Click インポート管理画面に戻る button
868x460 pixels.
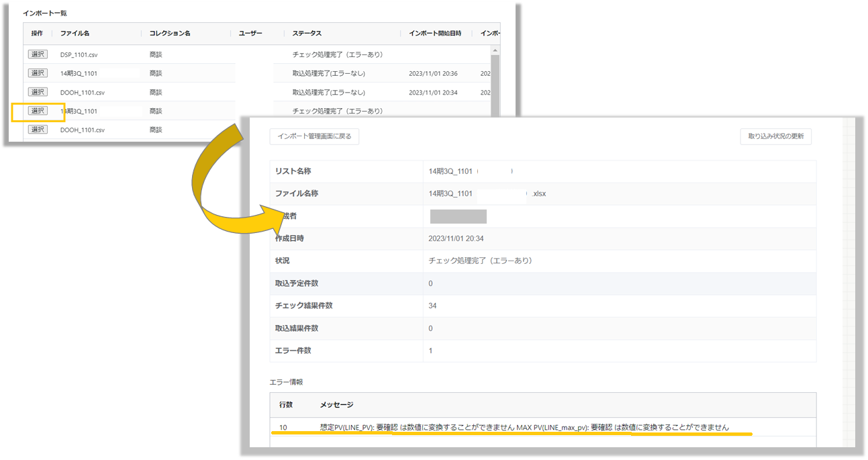click(314, 136)
